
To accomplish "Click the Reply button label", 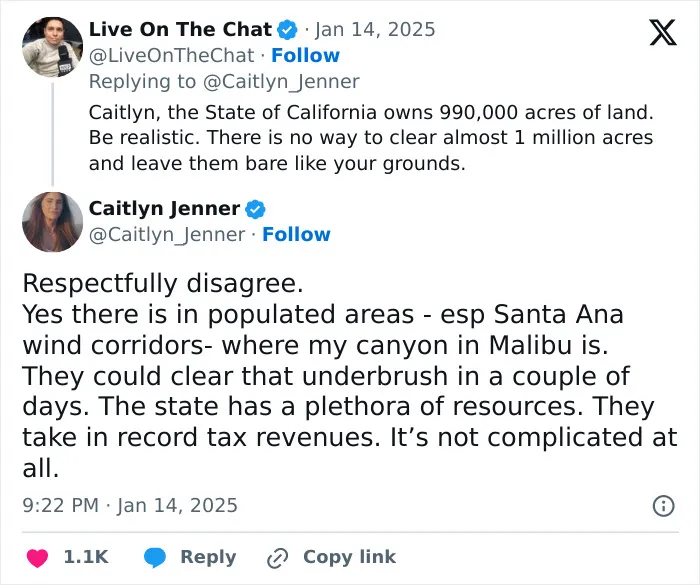I will click(208, 557).
